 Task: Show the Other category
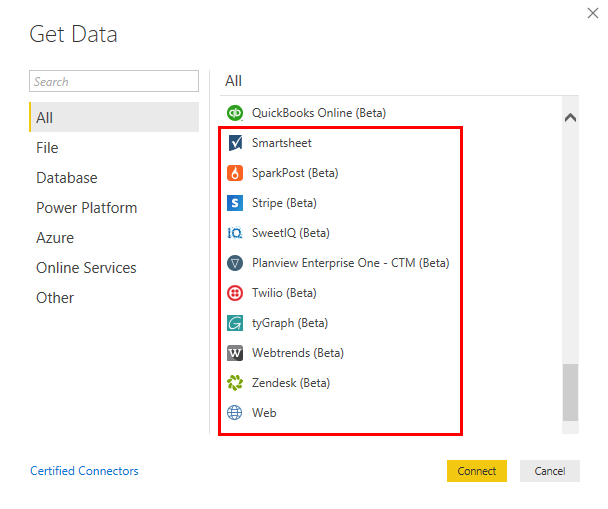(55, 298)
